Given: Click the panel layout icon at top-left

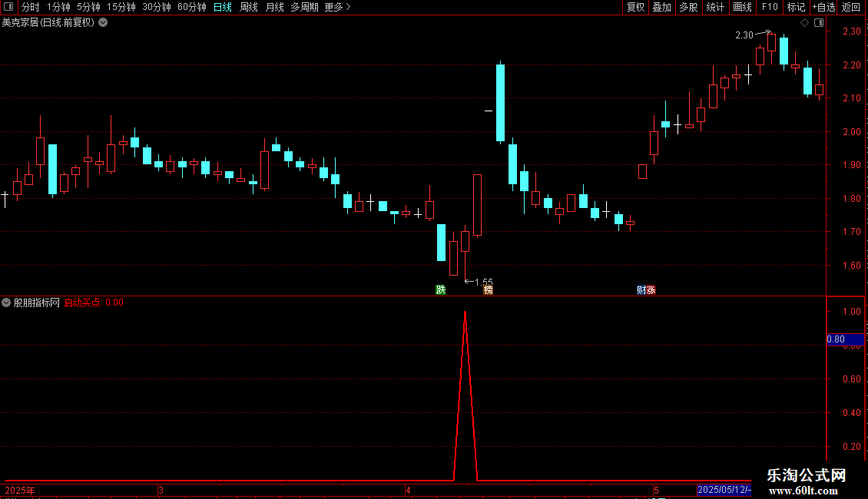Looking at the screenshot, I should [8, 7].
